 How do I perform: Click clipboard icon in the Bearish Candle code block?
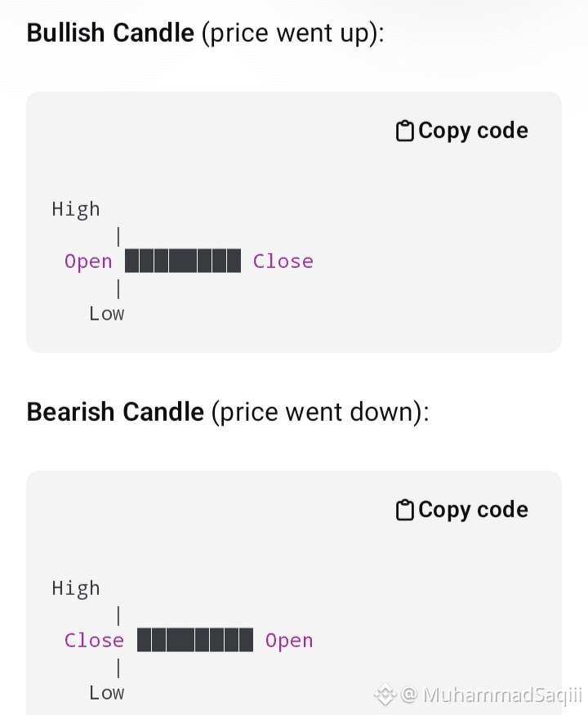[404, 511]
